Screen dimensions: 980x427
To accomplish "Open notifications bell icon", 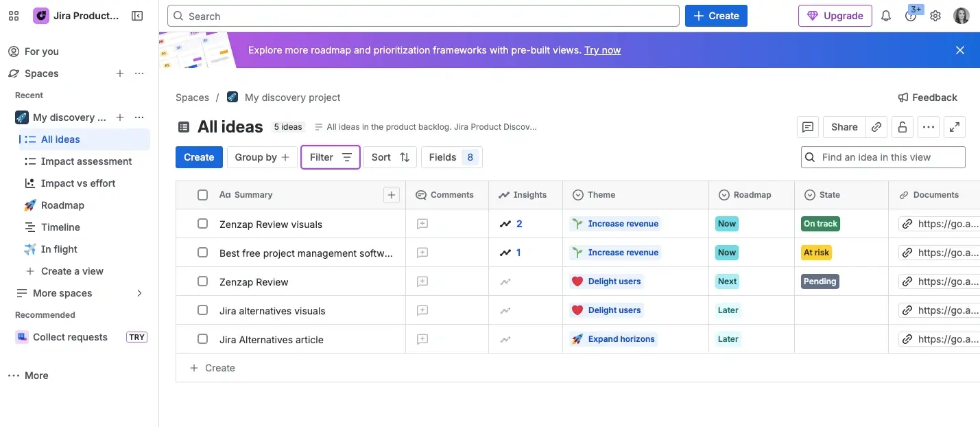I will click(886, 16).
